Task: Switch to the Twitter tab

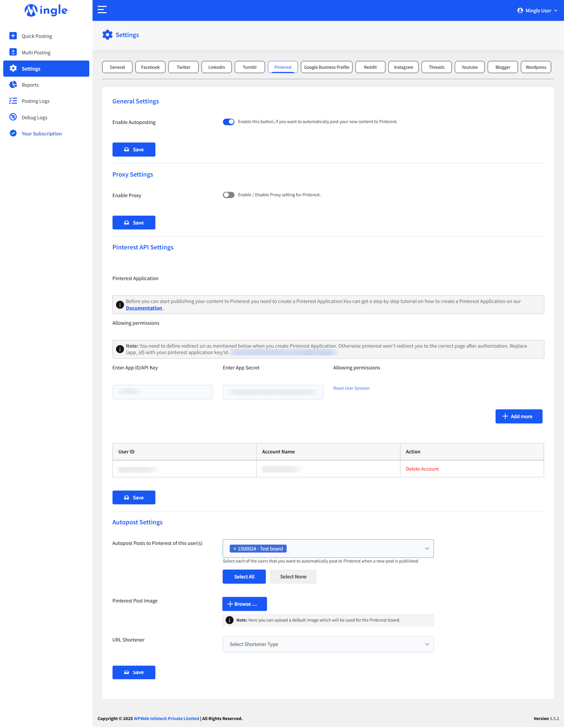Action: point(183,67)
